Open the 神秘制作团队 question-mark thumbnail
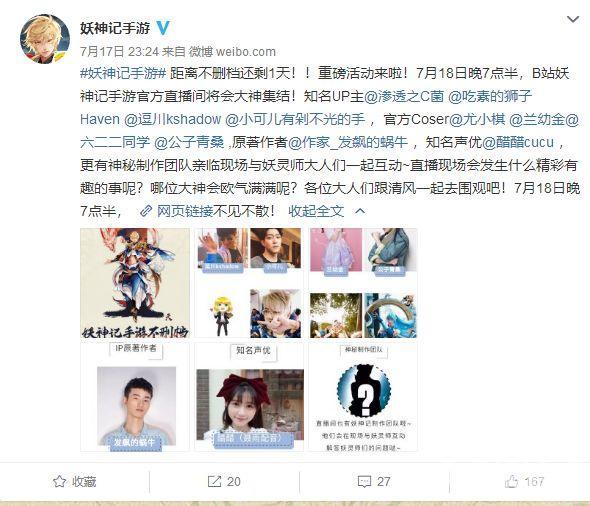The width and height of the screenshot is (590, 506). tap(363, 397)
